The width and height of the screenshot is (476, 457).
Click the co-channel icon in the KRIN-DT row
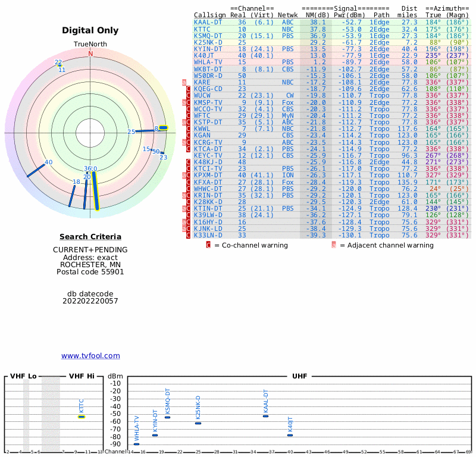pos(188,196)
